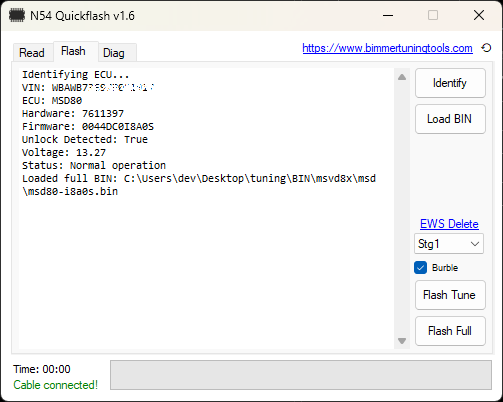The image size is (503, 402).
Task: Open the Stg1 stage dropdown
Action: point(449,244)
